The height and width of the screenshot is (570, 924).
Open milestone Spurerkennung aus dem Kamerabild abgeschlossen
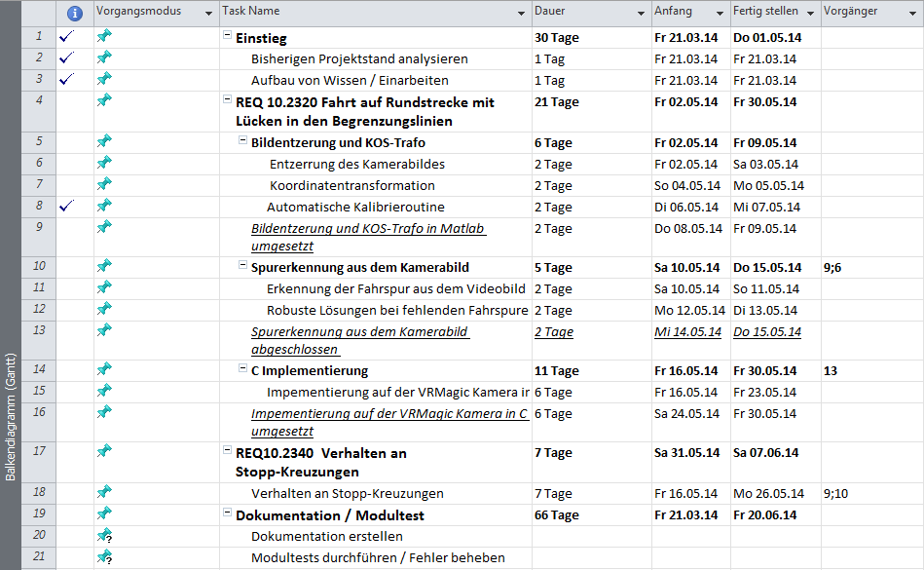click(359, 340)
